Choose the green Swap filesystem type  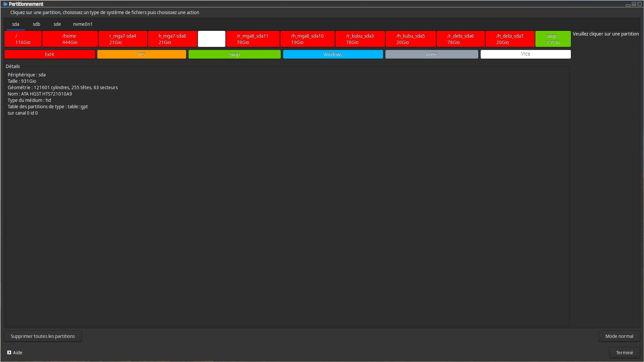click(234, 54)
